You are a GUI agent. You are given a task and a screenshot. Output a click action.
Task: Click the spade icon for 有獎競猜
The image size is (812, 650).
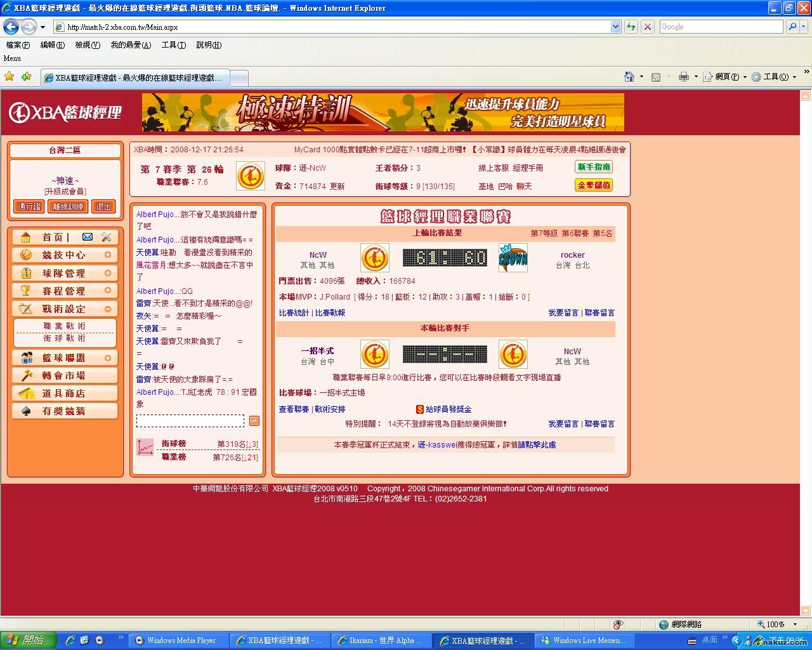(x=26, y=411)
